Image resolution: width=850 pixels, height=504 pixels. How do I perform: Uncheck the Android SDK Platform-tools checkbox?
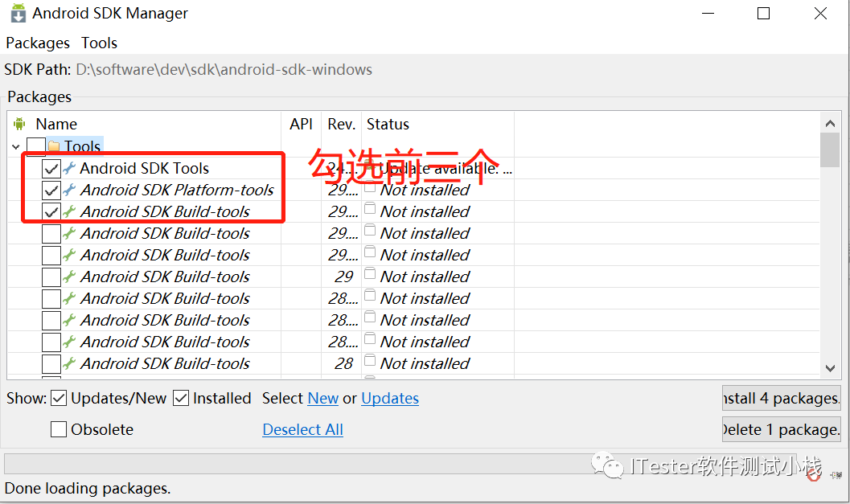51,191
